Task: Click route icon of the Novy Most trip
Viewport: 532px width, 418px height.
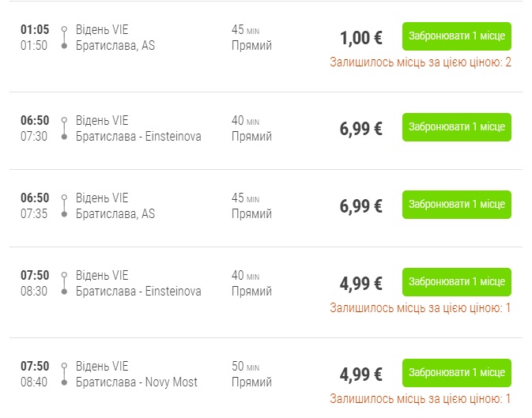Action: click(x=64, y=375)
